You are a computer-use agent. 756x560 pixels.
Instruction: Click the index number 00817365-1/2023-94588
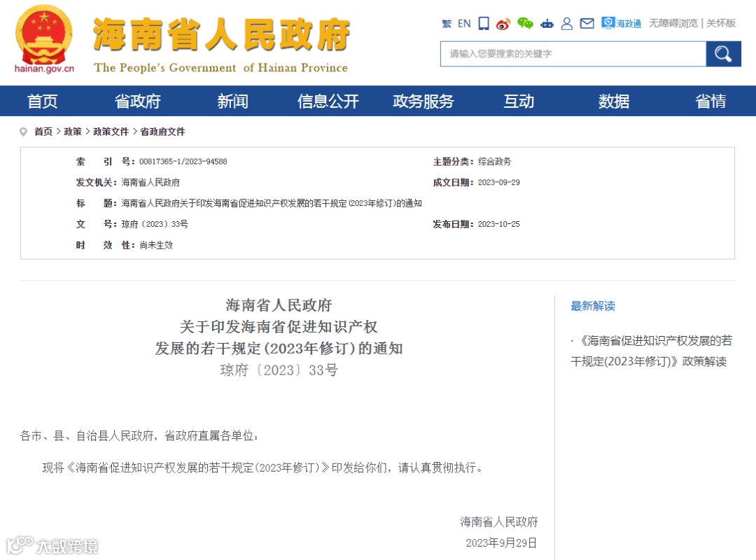pos(183,162)
